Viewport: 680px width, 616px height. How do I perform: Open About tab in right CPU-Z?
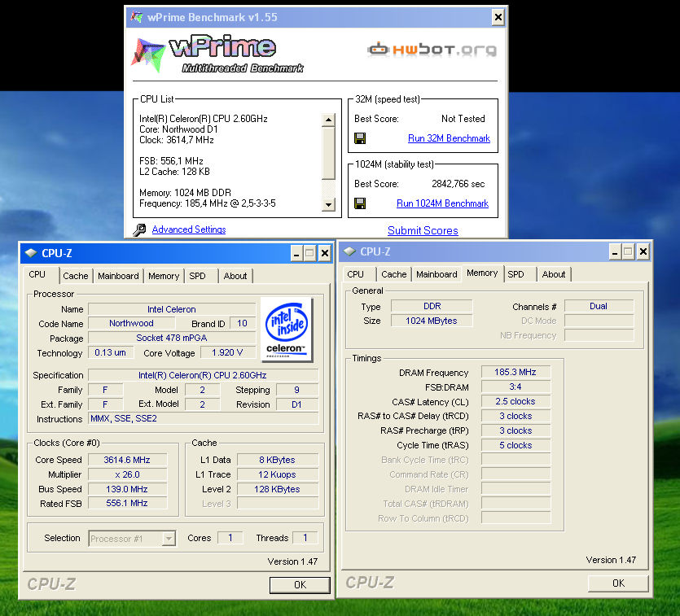554,274
